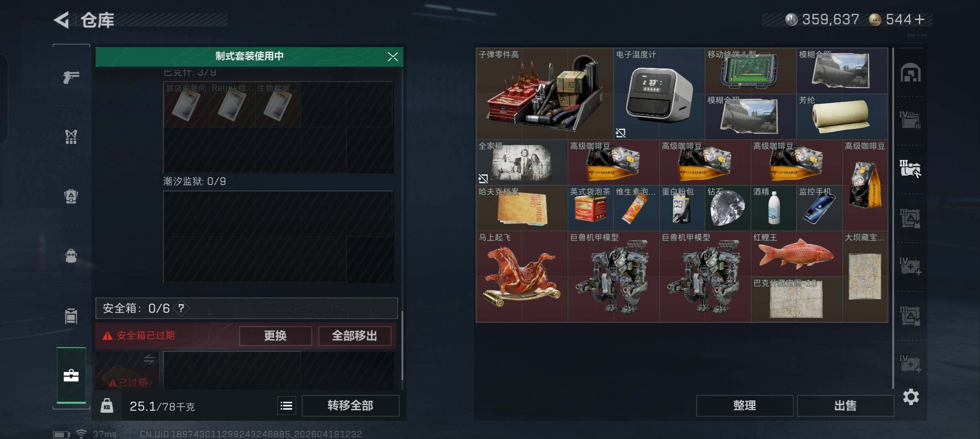Image resolution: width=980 pixels, height=439 pixels.
Task: Open the warehouse home storage icon
Action: [911, 73]
